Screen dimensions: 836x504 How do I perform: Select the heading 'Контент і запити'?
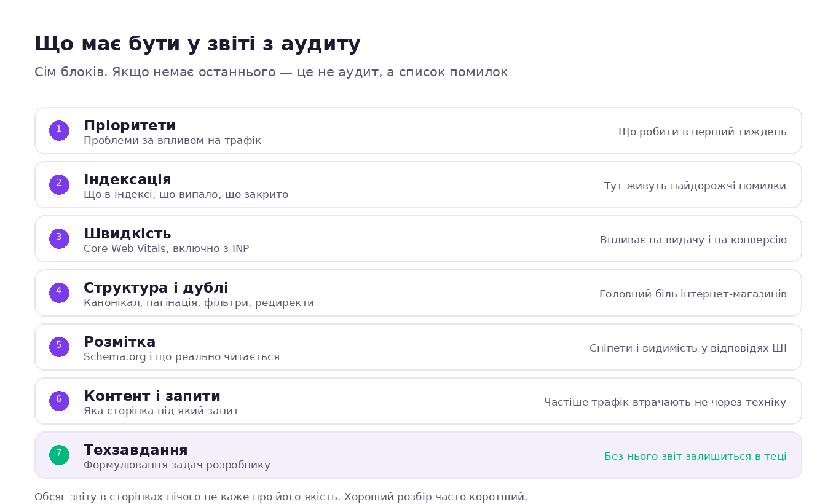tap(152, 396)
